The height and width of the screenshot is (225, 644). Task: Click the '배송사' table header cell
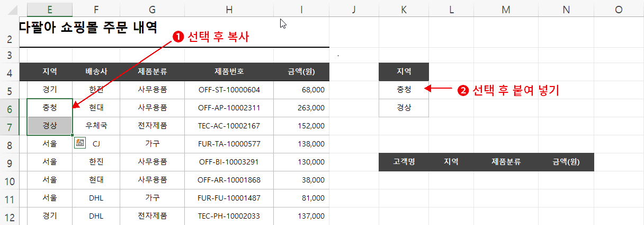coord(96,72)
